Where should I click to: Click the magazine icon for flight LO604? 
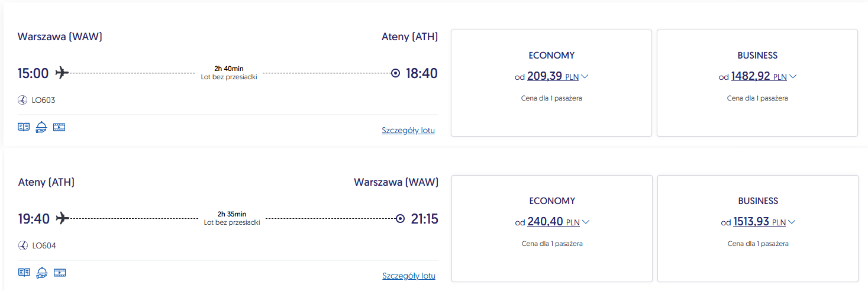(x=24, y=273)
